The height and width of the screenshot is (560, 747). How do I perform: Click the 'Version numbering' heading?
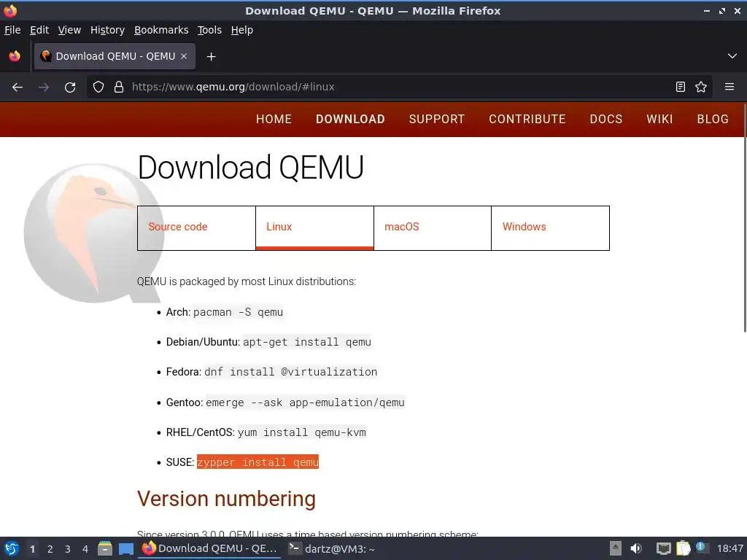click(x=226, y=499)
